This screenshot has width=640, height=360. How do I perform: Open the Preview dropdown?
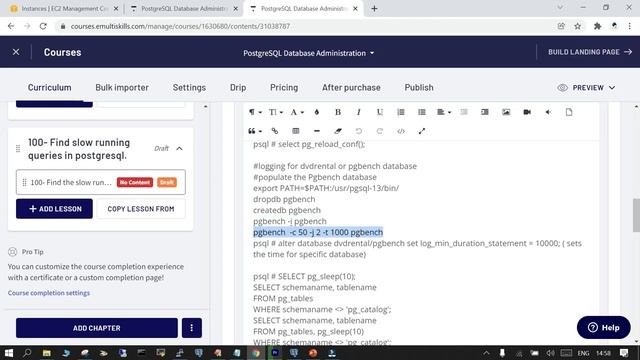587,88
